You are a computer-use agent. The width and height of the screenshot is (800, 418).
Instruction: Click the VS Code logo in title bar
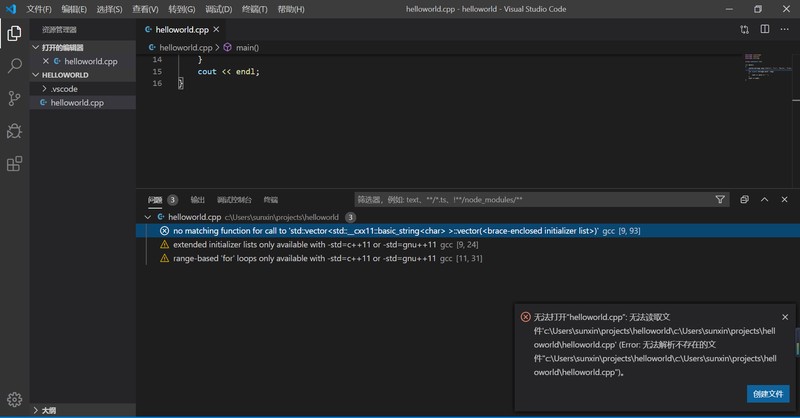click(x=11, y=9)
